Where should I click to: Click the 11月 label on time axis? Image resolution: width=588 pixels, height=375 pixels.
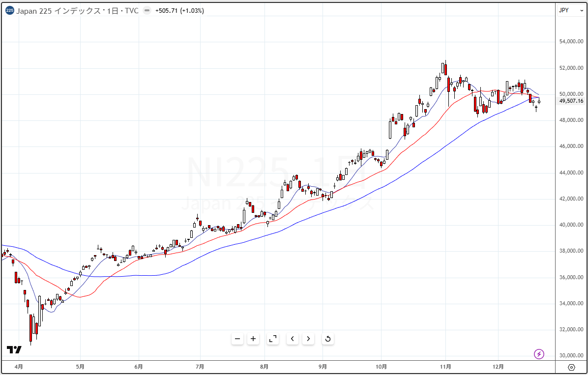point(445,367)
